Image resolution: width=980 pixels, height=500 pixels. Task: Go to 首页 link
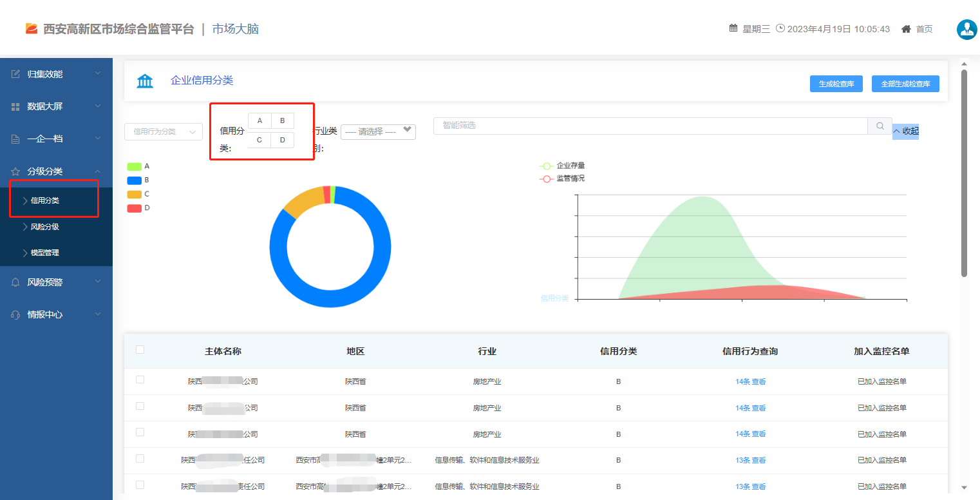coord(924,29)
